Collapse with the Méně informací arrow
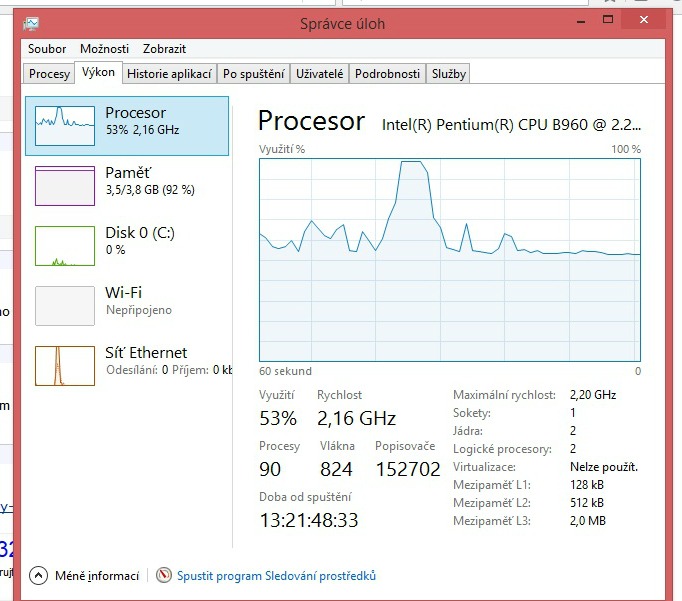Image resolution: width=682 pixels, height=601 pixels. click(x=38, y=575)
